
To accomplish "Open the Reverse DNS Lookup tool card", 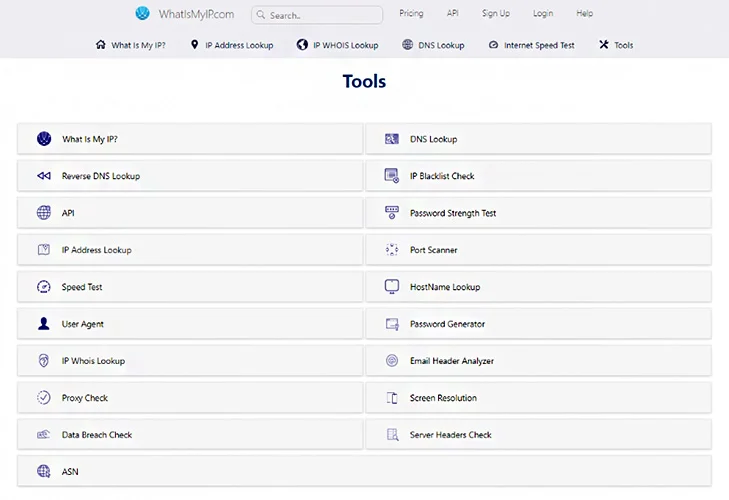I will 190,176.
